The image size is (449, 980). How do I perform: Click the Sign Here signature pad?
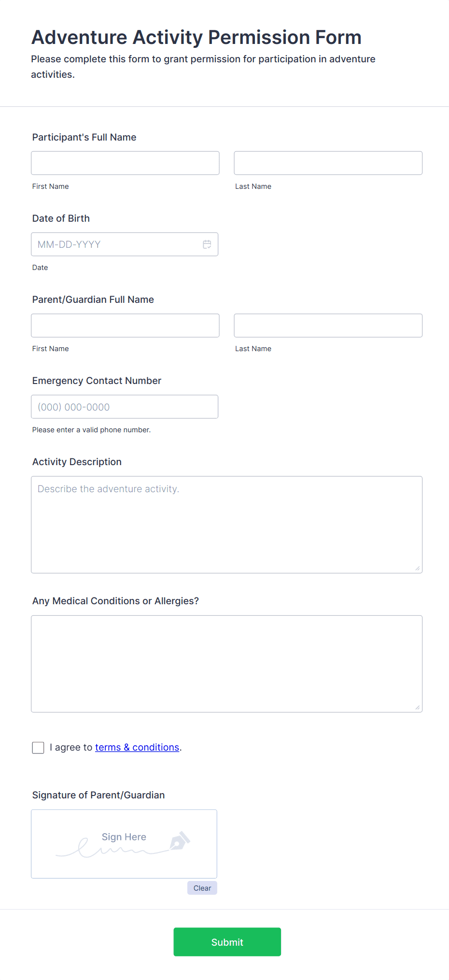click(x=124, y=844)
